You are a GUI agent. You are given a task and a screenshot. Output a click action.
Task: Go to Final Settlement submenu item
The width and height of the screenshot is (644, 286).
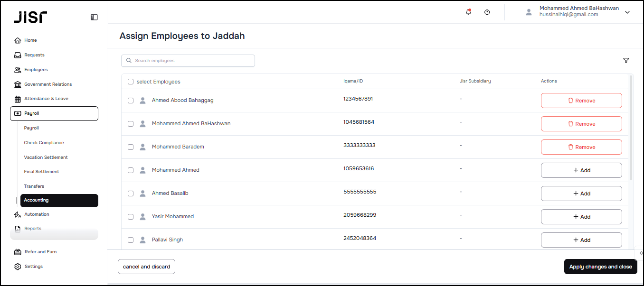click(42, 172)
